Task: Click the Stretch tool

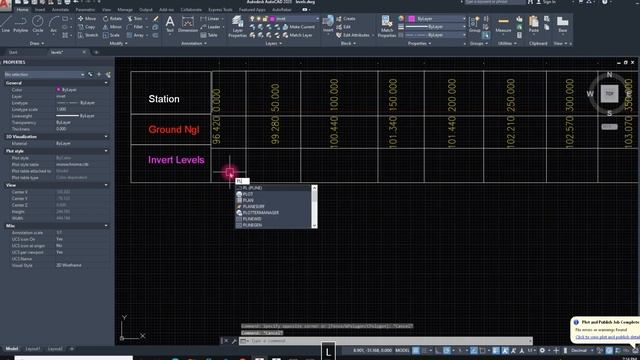Action: tap(88, 35)
